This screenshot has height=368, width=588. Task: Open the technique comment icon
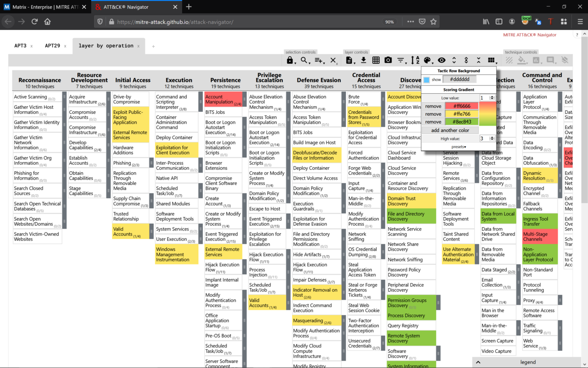tap(551, 60)
